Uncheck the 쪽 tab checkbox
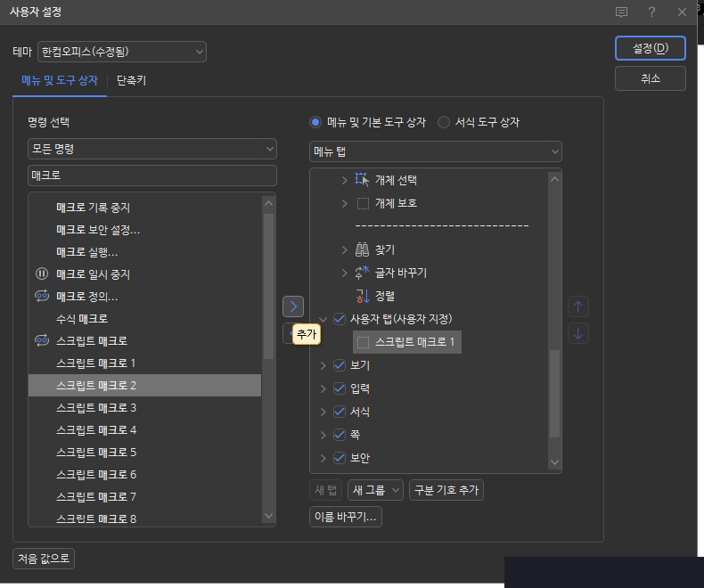The height and width of the screenshot is (588, 704). pos(340,435)
